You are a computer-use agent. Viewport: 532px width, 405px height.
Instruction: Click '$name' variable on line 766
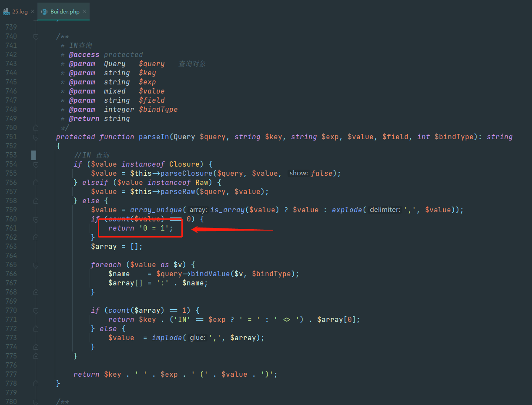click(x=119, y=274)
